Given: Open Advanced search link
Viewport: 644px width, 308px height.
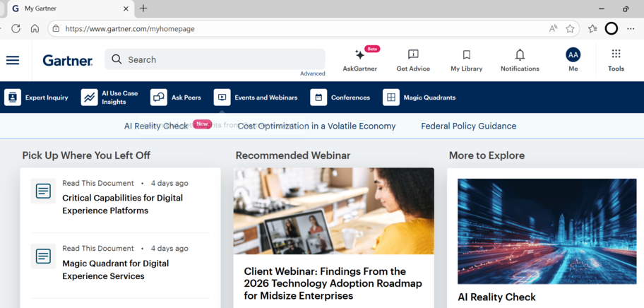Looking at the screenshot, I should [313, 73].
